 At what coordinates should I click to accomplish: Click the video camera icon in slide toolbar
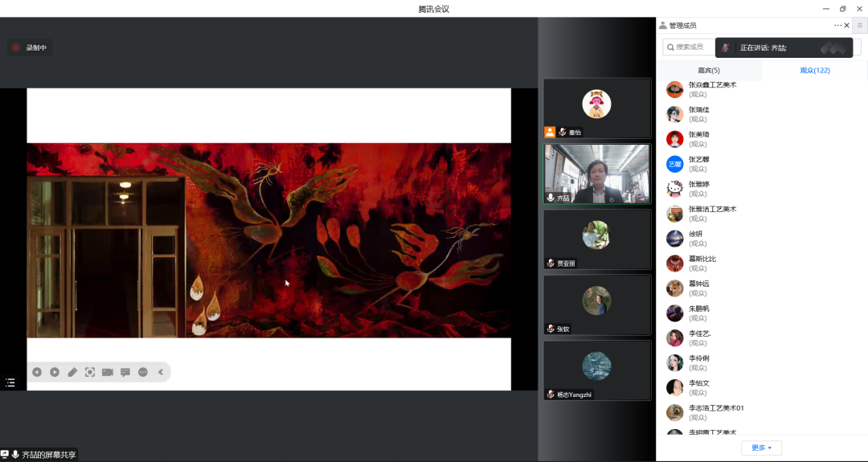(x=108, y=372)
